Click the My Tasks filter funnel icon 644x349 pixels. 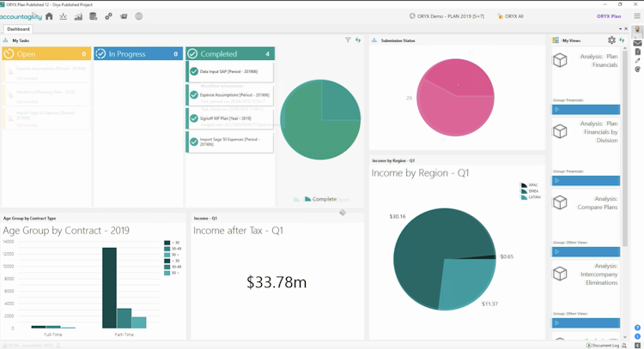[x=348, y=40]
